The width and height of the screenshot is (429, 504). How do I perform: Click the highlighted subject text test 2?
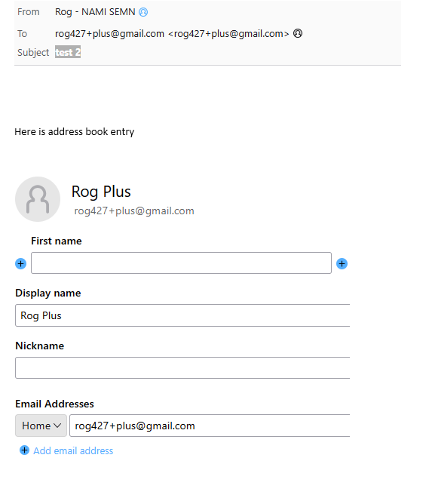click(68, 52)
